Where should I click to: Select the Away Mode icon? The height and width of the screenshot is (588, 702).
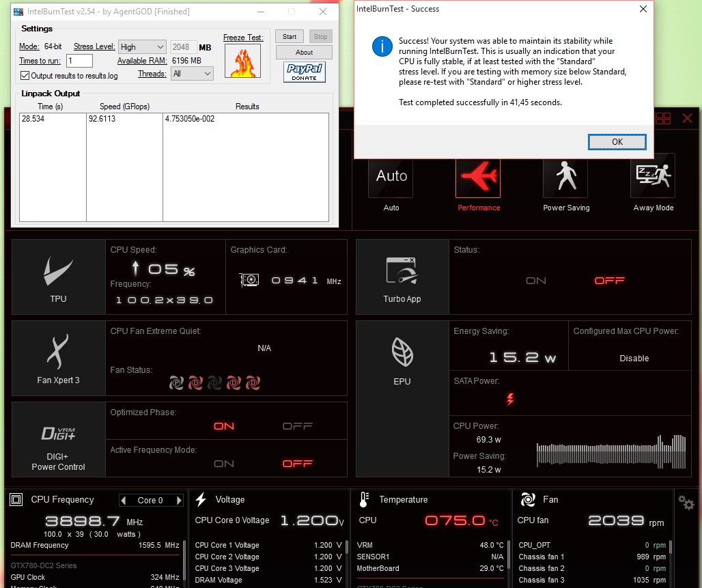653,176
